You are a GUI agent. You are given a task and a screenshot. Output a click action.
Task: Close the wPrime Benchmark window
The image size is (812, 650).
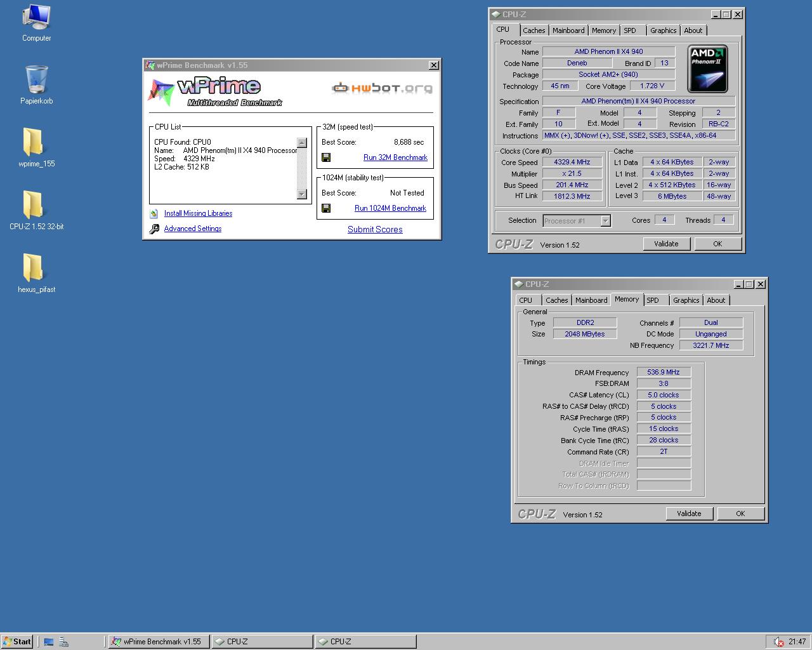(x=434, y=65)
